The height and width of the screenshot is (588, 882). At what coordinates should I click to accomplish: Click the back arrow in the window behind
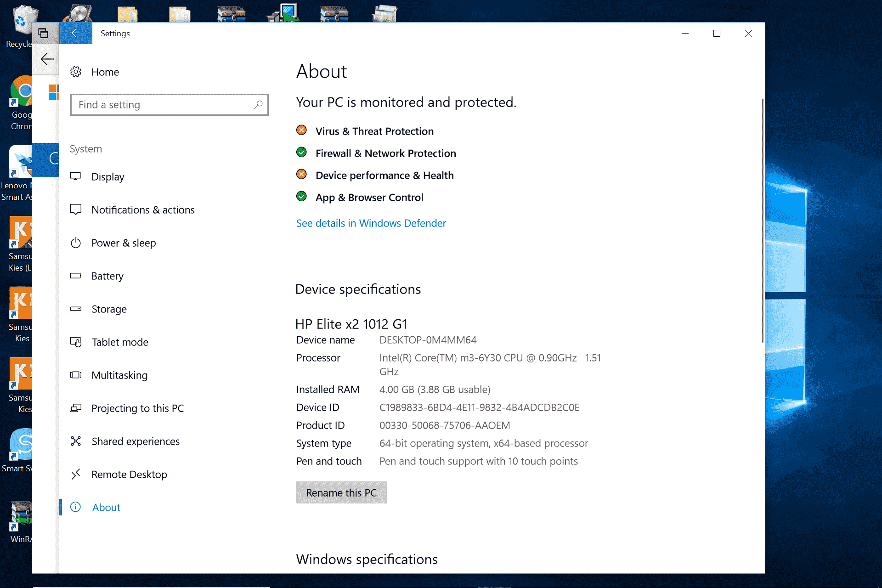[47, 59]
